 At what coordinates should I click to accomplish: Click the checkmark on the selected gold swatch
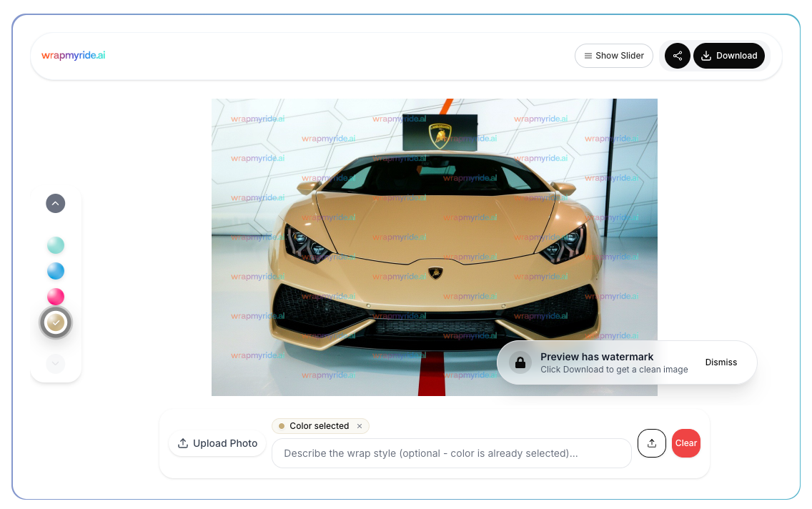(55, 322)
